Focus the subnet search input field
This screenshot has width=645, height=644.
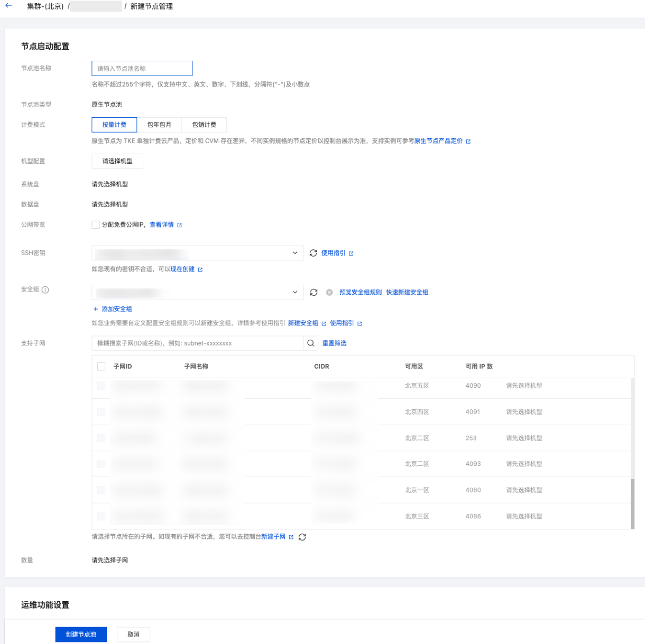pyautogui.click(x=197, y=343)
